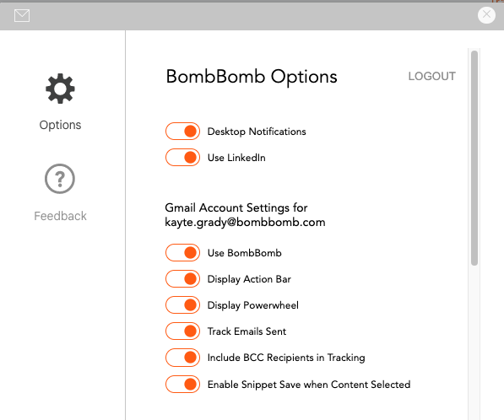504x420 pixels.
Task: Toggle Include BCC Recipients in Tracking
Action: coord(182,358)
